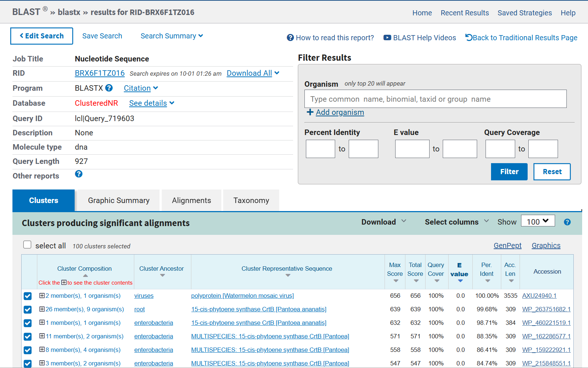Click the Other reports help icon
This screenshot has width=588, height=368.
pos(79,174)
